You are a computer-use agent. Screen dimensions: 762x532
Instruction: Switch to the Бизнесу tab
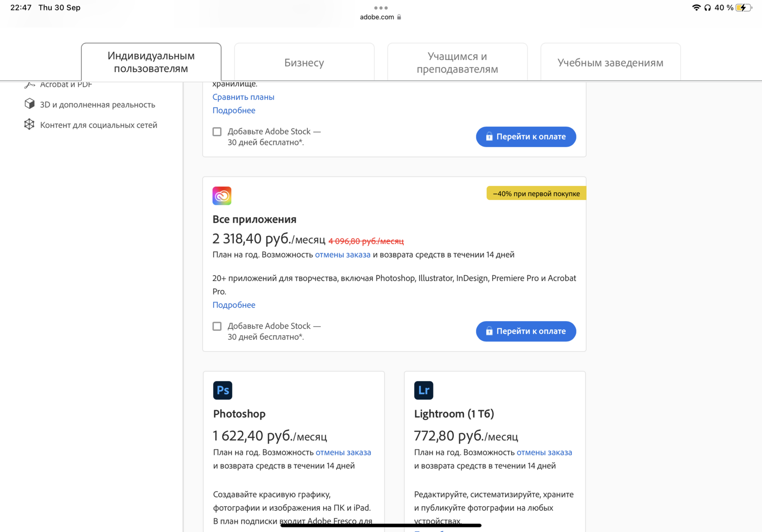pos(304,63)
